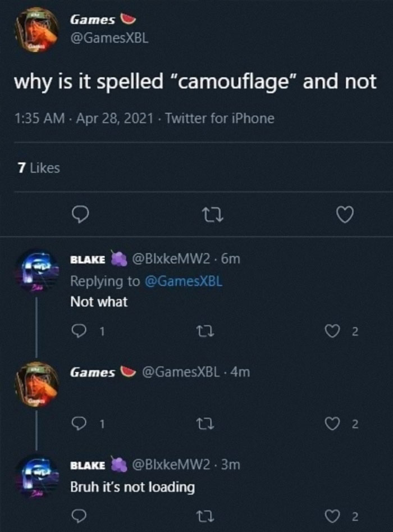Reply to BLAKE's 'Not what' tweet
393x532 pixels.
80,330
